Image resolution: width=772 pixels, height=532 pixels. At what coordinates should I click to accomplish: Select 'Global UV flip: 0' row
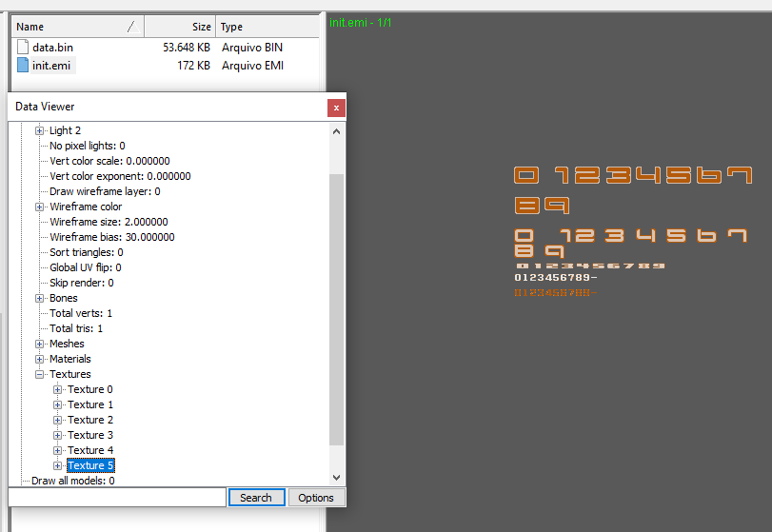[86, 267]
